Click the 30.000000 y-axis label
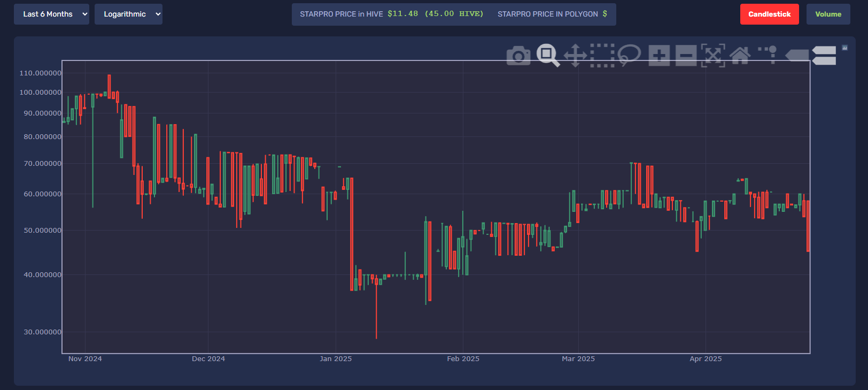868x390 pixels. (x=43, y=332)
